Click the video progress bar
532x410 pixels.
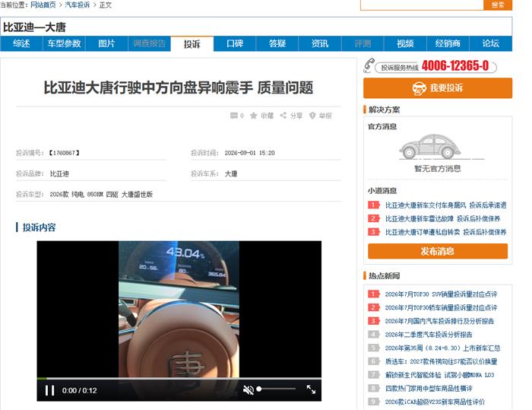[179, 378]
